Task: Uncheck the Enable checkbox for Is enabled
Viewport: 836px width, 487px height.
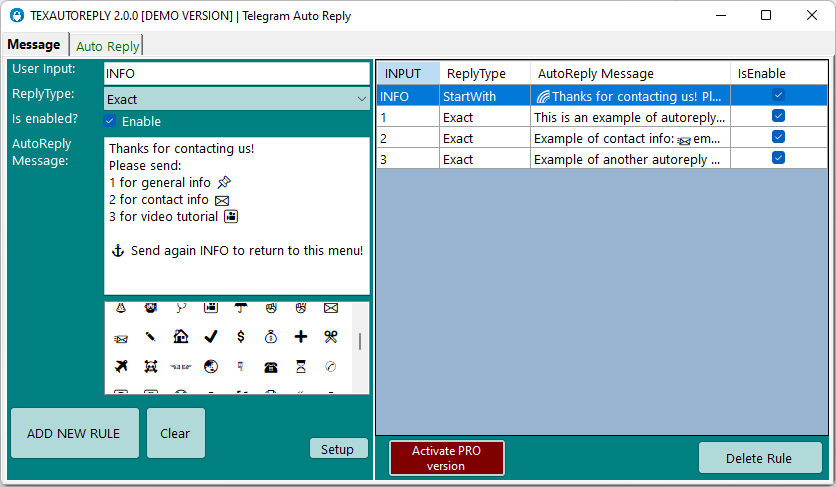Action: point(110,121)
